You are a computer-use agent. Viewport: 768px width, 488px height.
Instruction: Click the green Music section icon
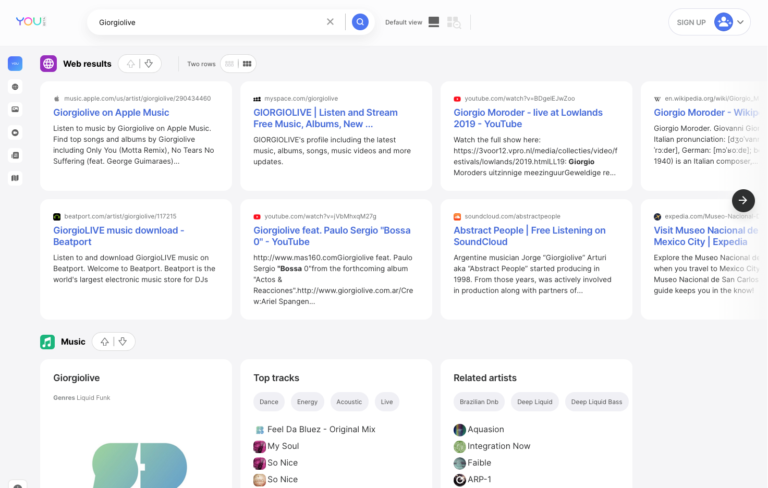click(48, 342)
